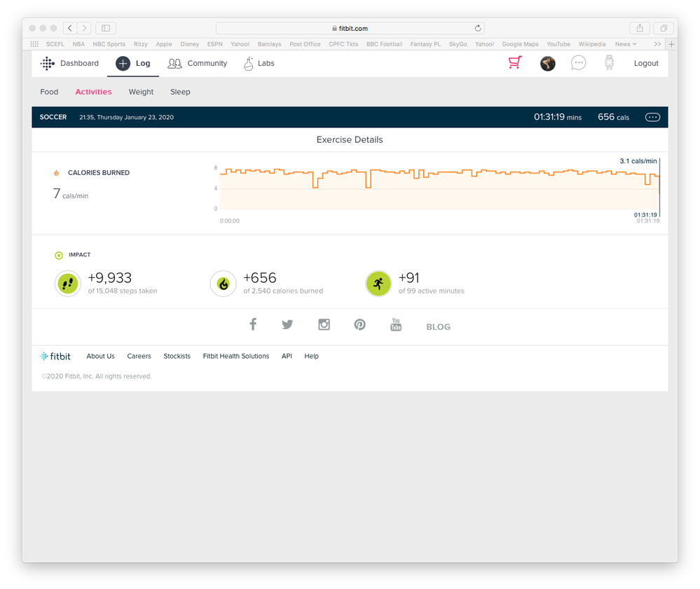Image resolution: width=700 pixels, height=589 pixels.
Task: Click the plus Log icon
Action: coord(123,63)
